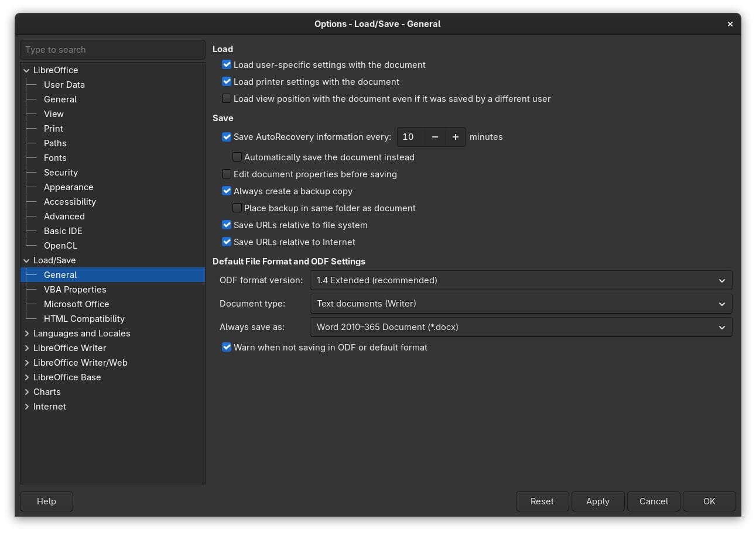Click the Type to search field
Screen dimensions: 756x533
(112, 50)
